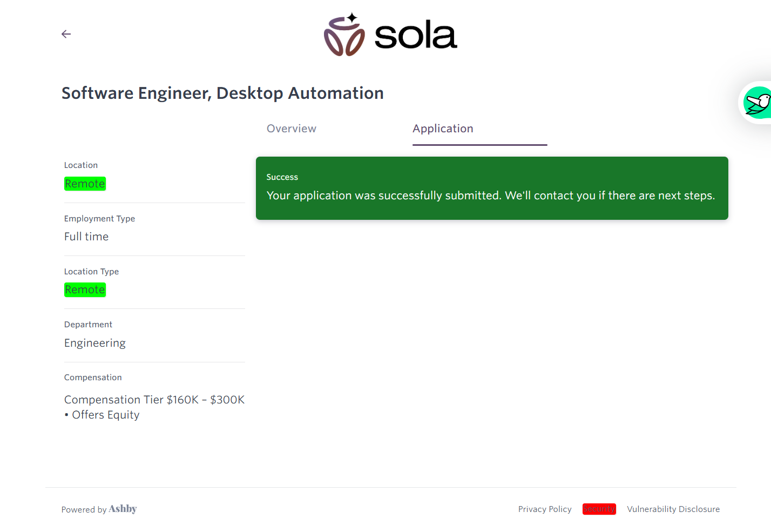Image resolution: width=771 pixels, height=532 pixels.
Task: Click the sola wordmark text
Action: [415, 36]
